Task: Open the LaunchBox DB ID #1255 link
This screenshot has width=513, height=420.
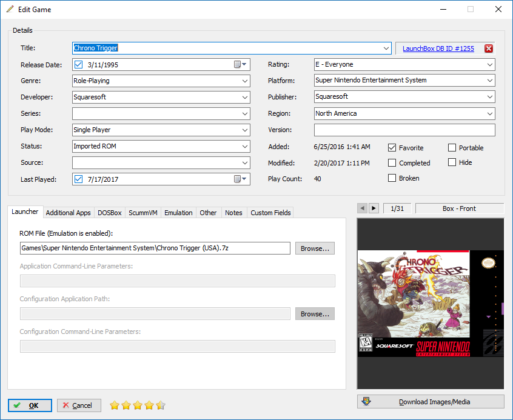Action: click(x=438, y=48)
